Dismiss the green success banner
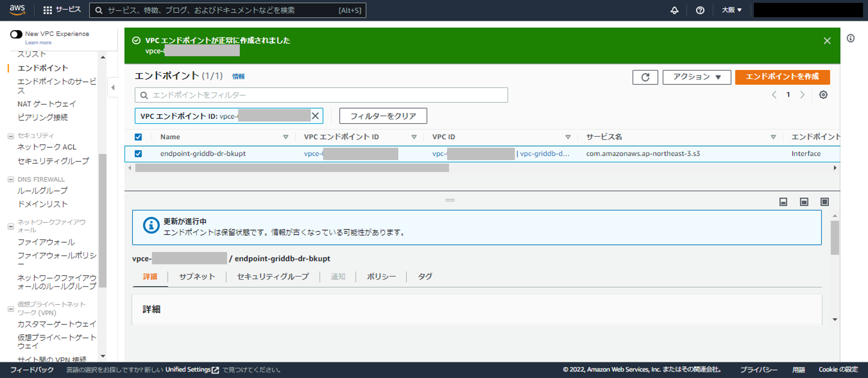Image resolution: width=868 pixels, height=378 pixels. (x=827, y=41)
